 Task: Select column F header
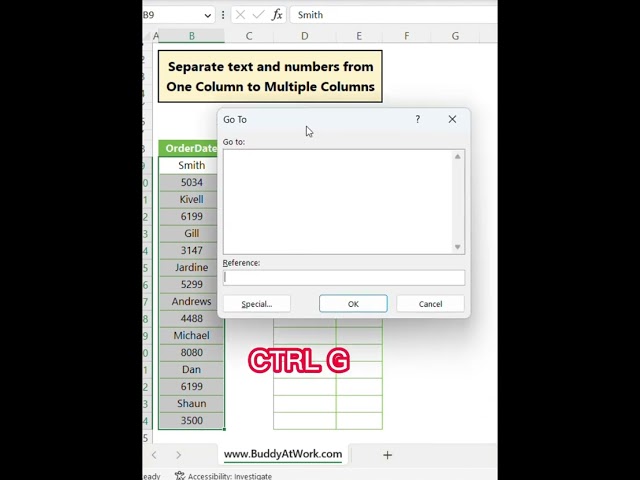coord(407,36)
